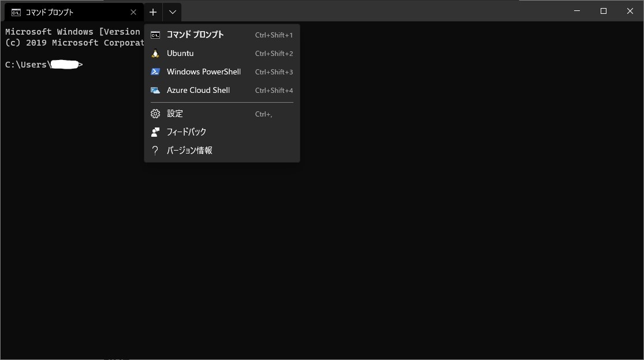Screen dimensions: 644x360
Task: Click the Ctrl+, shortcut text
Action: click(x=264, y=114)
